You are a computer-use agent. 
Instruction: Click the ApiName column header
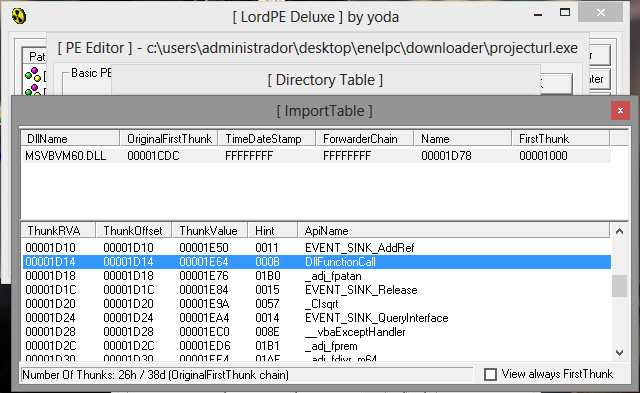pyautogui.click(x=453, y=231)
